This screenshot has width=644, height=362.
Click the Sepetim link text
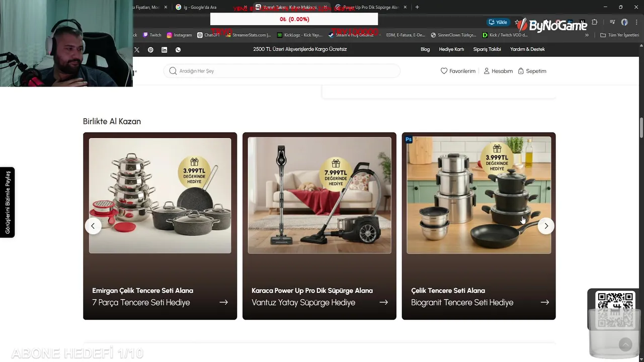click(536, 71)
